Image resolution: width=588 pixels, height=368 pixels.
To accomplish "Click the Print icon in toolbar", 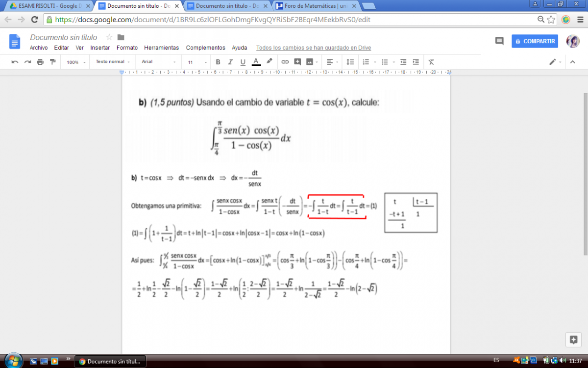I will click(40, 62).
